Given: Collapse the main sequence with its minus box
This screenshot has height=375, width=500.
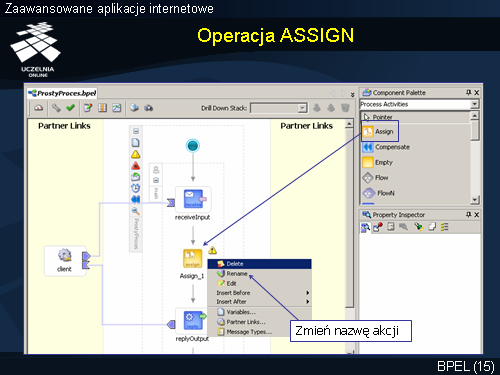Looking at the screenshot, I should tap(156, 180).
